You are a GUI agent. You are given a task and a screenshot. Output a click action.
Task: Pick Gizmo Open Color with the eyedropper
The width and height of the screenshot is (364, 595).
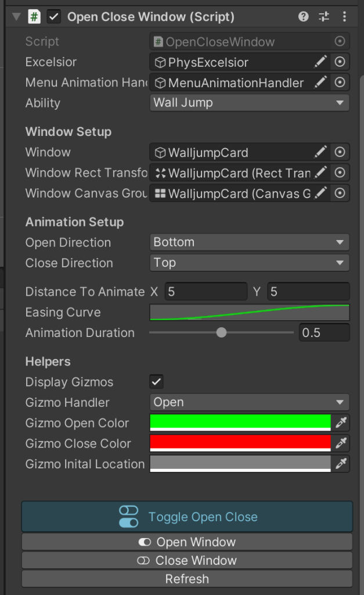click(x=341, y=422)
